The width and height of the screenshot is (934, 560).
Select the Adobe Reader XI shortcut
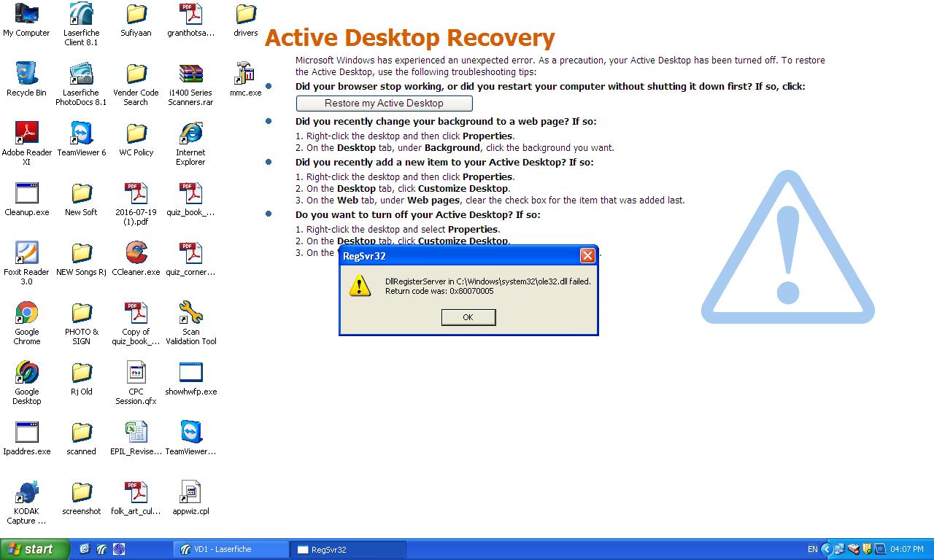(27, 144)
